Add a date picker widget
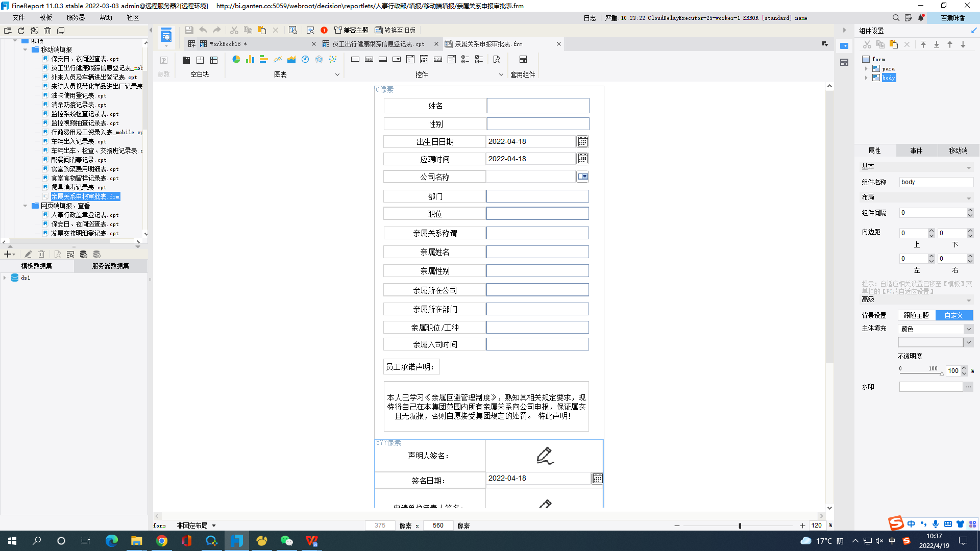This screenshot has height=551, width=980. pyautogui.click(x=424, y=60)
